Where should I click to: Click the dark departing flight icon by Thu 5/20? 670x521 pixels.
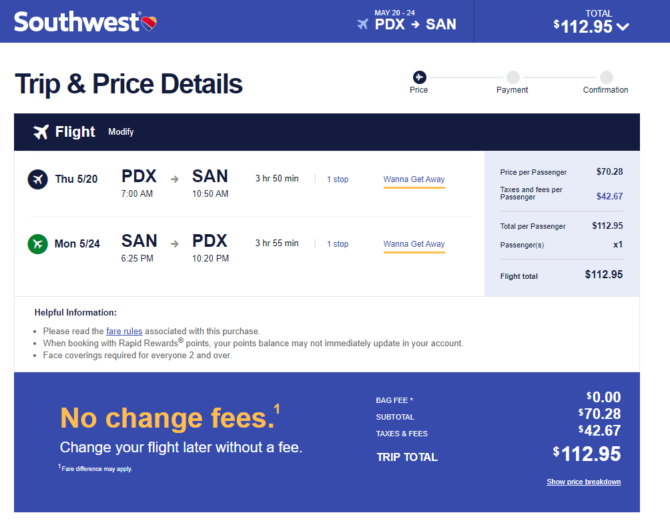(38, 179)
